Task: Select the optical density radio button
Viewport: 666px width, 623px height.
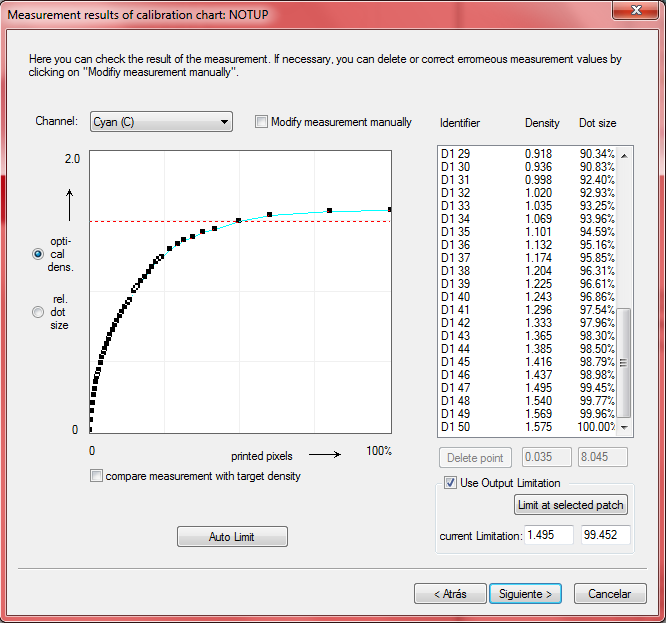Action: (38, 255)
